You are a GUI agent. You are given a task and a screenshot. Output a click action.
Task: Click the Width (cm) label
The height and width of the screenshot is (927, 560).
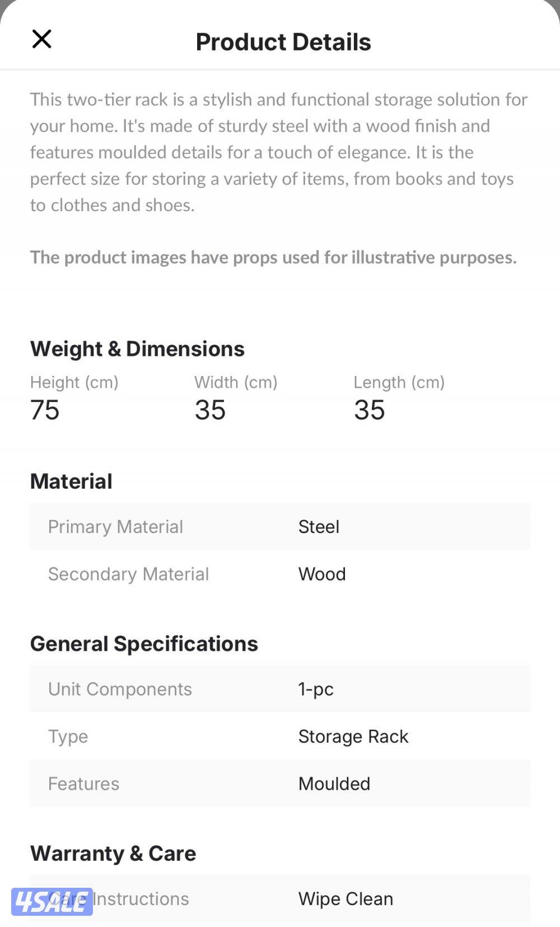[x=236, y=382]
